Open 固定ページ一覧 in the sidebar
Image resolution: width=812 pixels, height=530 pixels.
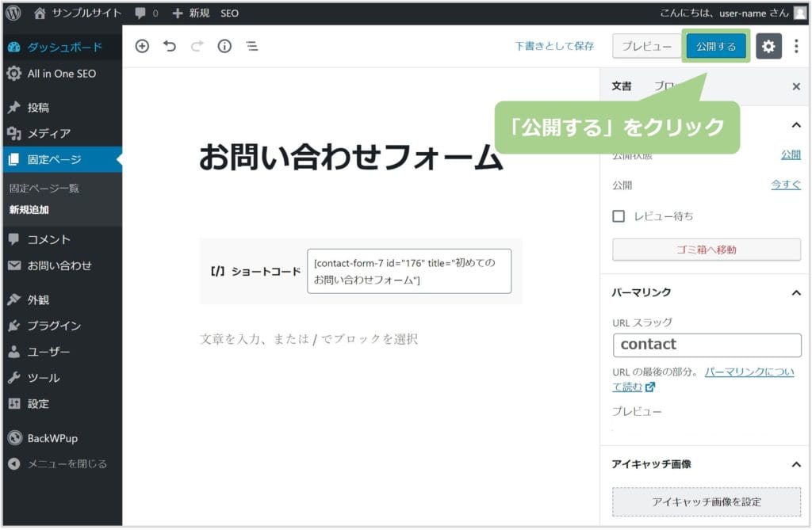(44, 189)
